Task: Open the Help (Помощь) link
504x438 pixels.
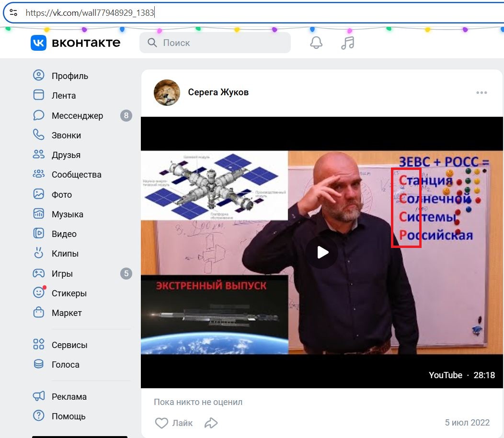Action: click(69, 416)
